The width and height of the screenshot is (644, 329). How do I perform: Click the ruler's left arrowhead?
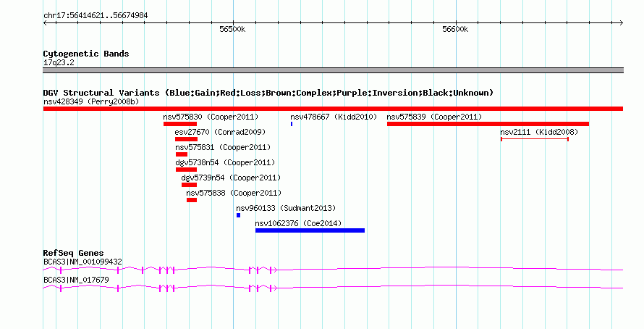click(x=45, y=23)
